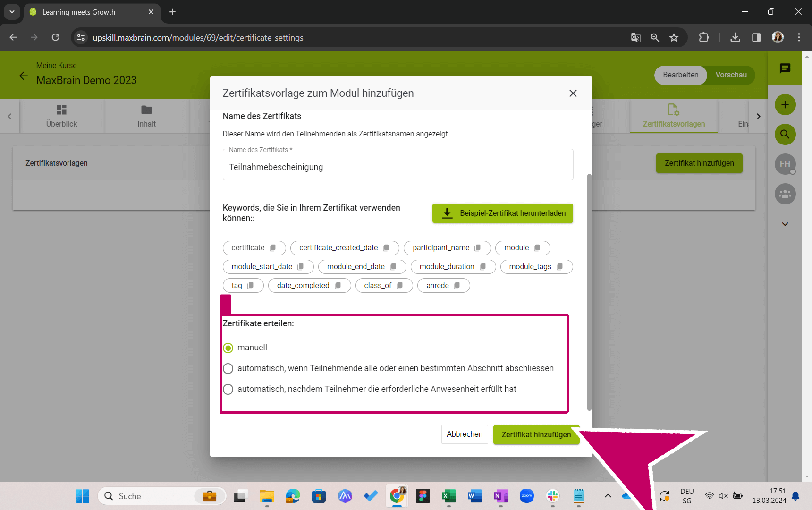The width and height of the screenshot is (812, 510).
Task: Click the page's Zertifikat hinzufügen button
Action: point(699,163)
